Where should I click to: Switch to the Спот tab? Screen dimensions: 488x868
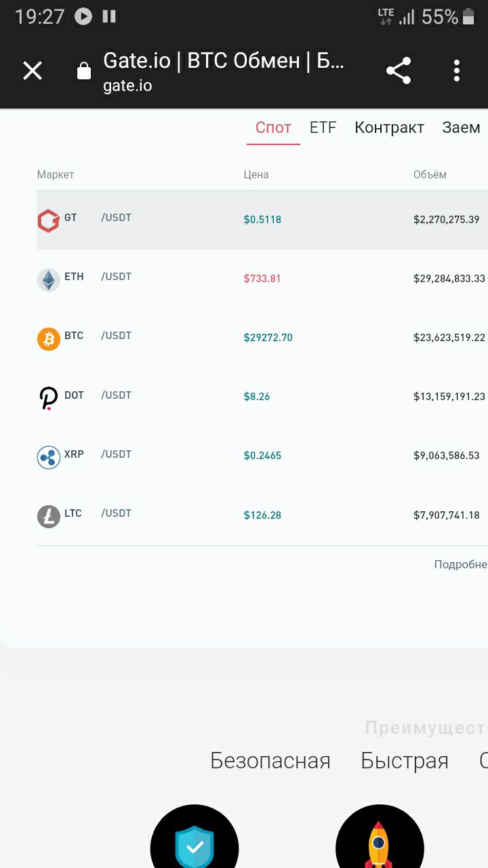pos(273,127)
